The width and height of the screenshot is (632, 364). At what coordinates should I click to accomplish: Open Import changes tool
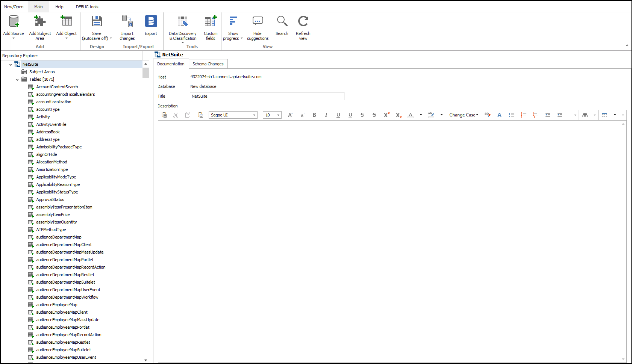click(127, 22)
